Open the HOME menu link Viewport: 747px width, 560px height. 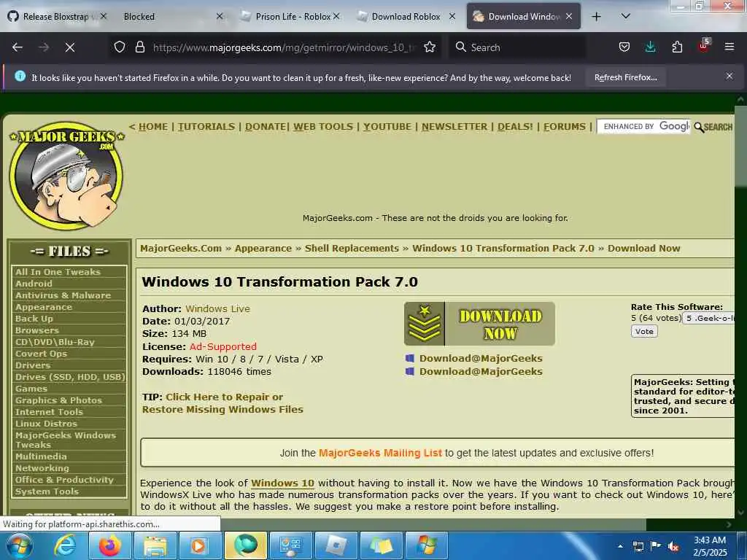point(153,127)
